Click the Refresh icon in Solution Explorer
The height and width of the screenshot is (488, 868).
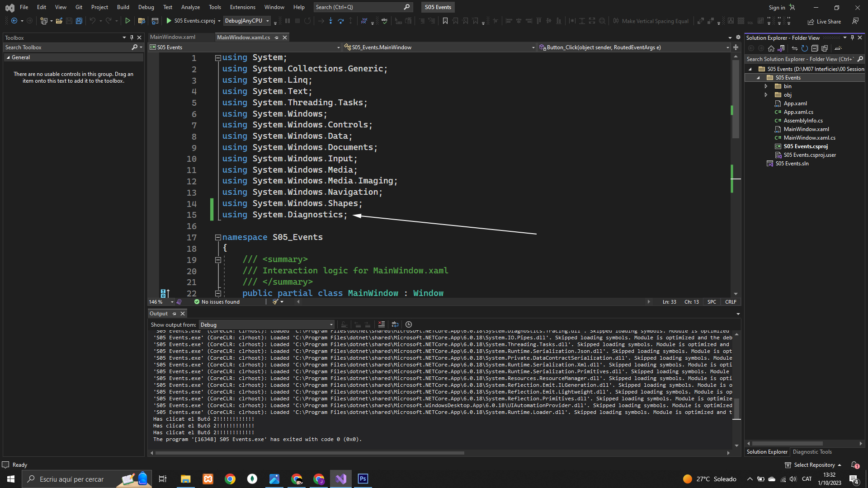click(804, 48)
